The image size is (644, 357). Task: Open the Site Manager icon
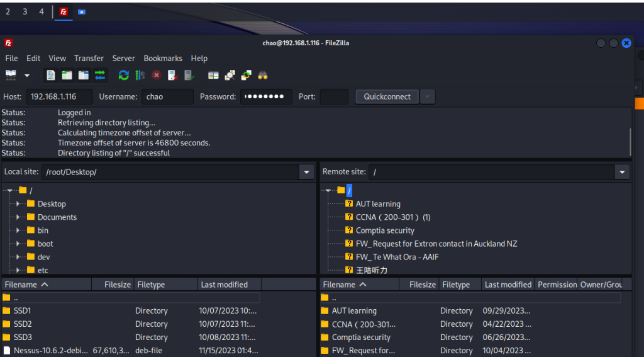click(11, 76)
